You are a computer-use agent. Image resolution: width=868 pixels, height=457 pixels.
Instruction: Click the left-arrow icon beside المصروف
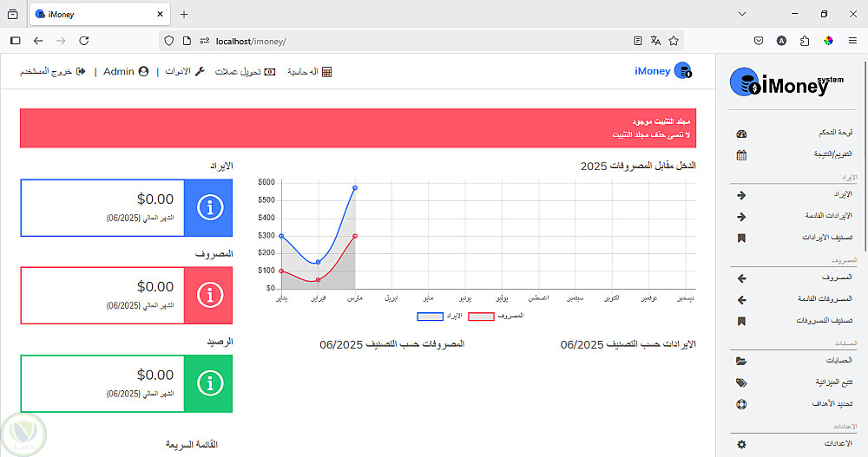tap(741, 278)
